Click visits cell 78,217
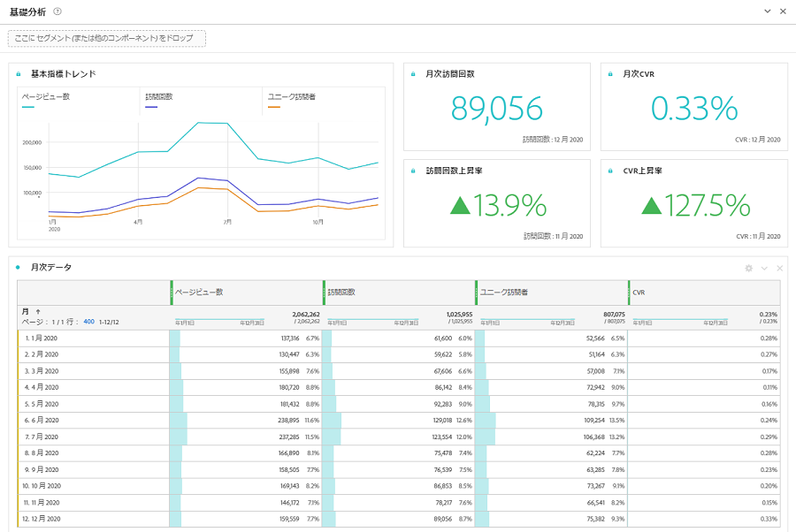 tap(444, 503)
